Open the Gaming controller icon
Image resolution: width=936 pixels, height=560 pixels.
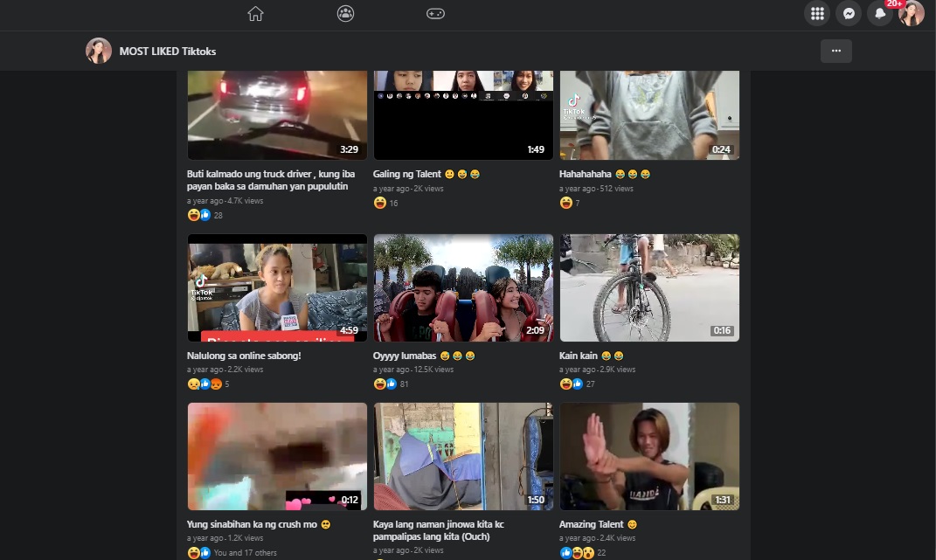coord(435,13)
